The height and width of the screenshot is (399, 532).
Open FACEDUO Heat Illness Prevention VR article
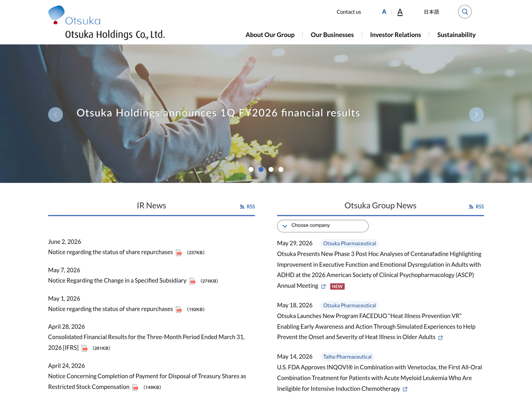tap(376, 326)
